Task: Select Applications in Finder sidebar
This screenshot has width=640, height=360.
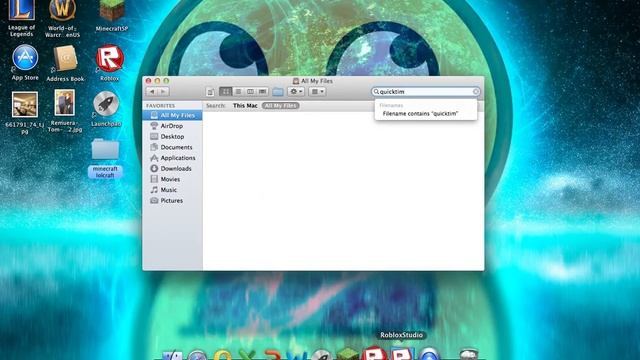Action: coord(172,158)
